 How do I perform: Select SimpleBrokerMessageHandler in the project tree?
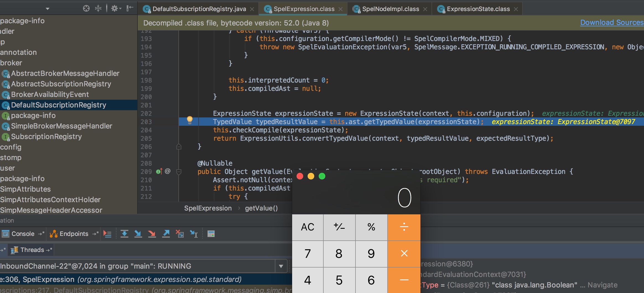(61, 126)
